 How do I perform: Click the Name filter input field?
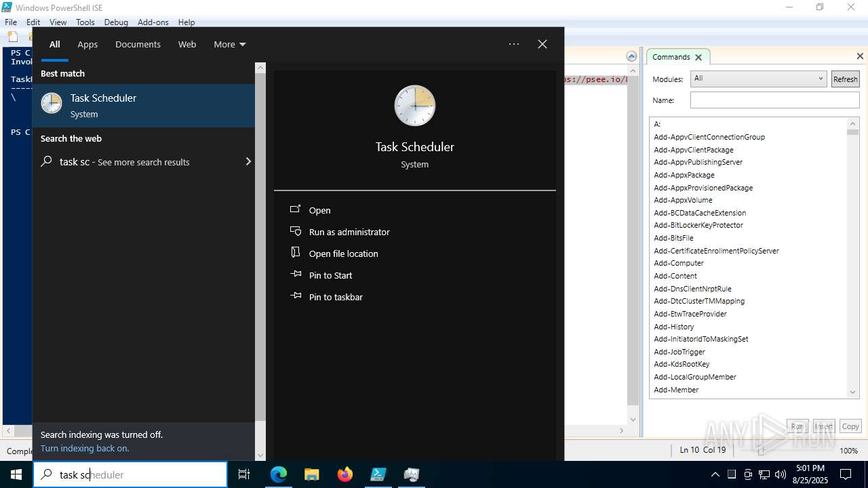pyautogui.click(x=774, y=100)
